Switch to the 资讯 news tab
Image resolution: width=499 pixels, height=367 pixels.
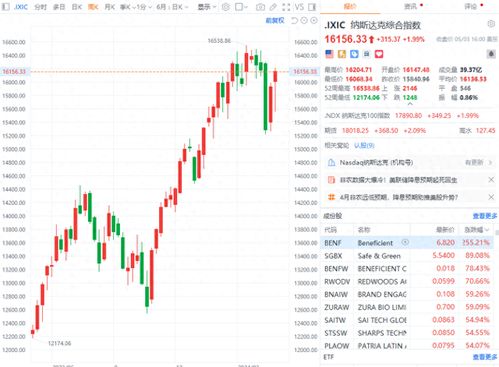point(411,6)
